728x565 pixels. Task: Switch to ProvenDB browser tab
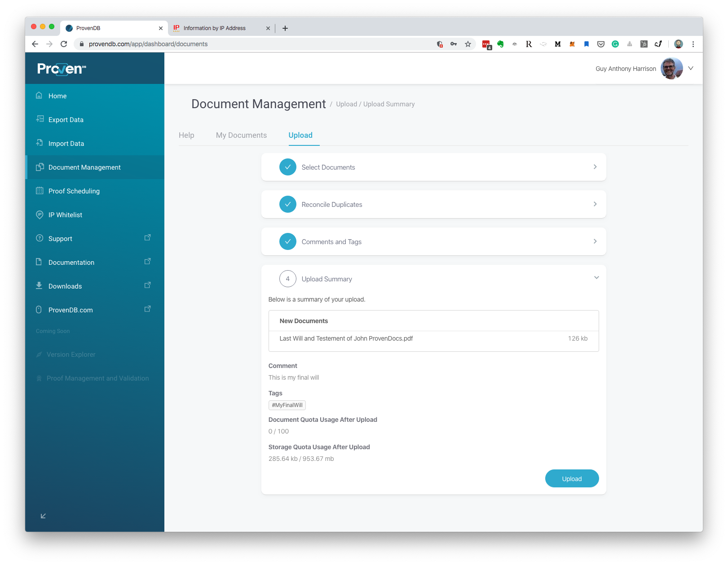(x=115, y=28)
